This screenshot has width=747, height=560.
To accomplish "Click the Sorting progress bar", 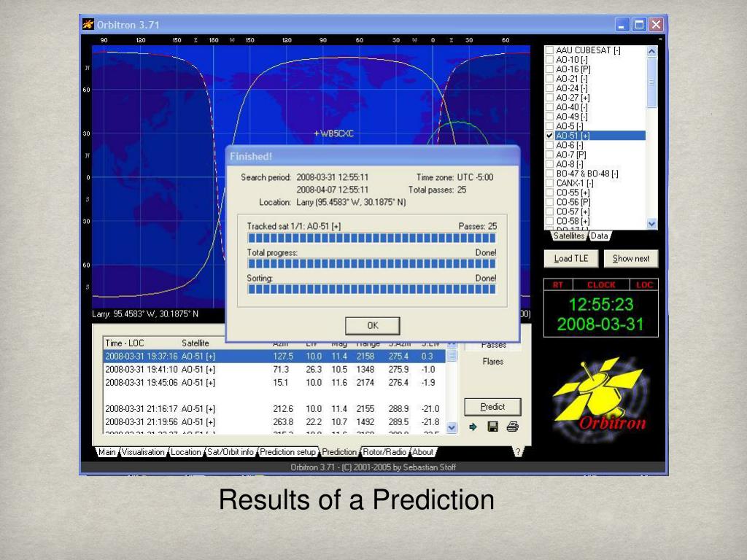I will click(371, 289).
